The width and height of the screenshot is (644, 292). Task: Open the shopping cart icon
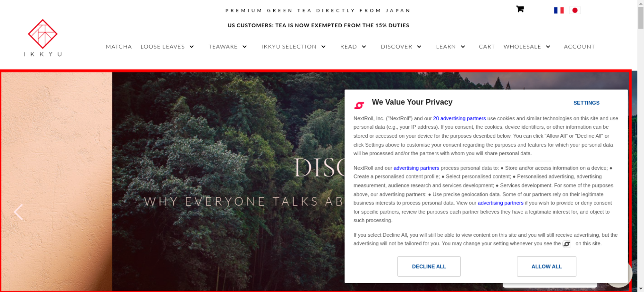pyautogui.click(x=520, y=9)
